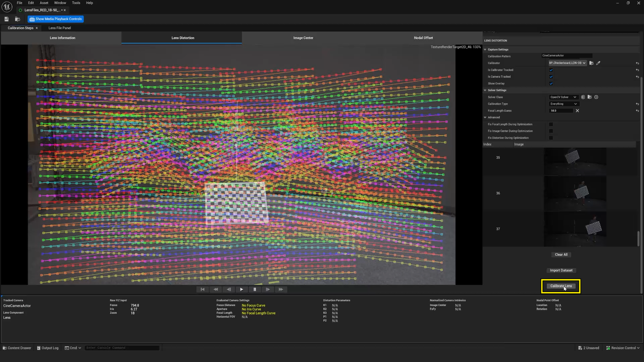Select the index 36 checkerboard thumbnail
This screenshot has width=644, height=362.
575,193
